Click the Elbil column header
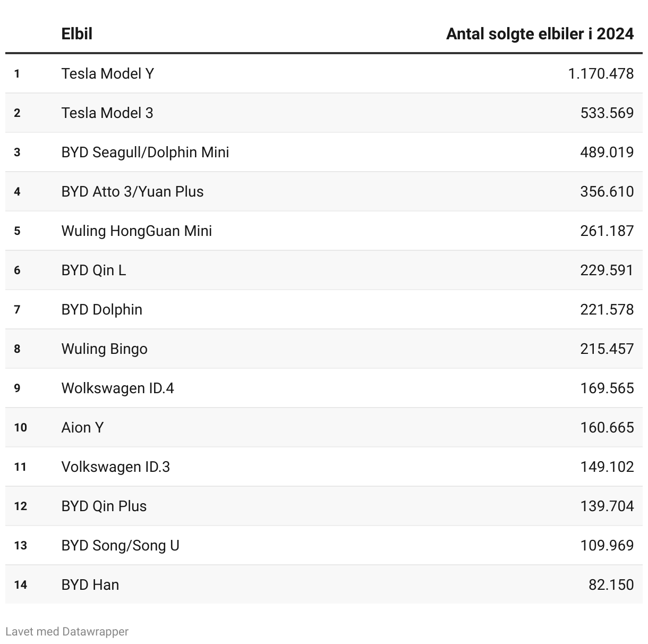Screen dimensions: 648x644 76,34
